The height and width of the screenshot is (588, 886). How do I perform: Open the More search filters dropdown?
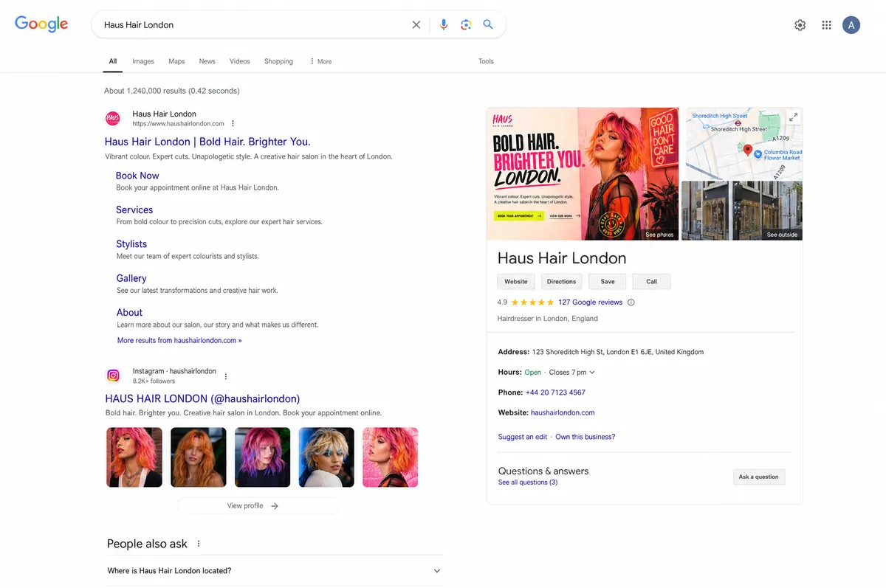(320, 61)
